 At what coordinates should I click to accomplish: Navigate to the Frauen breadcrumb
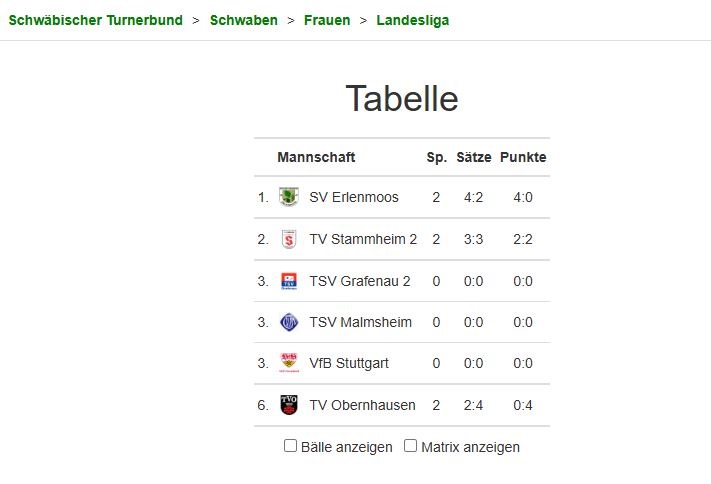pyautogui.click(x=327, y=20)
